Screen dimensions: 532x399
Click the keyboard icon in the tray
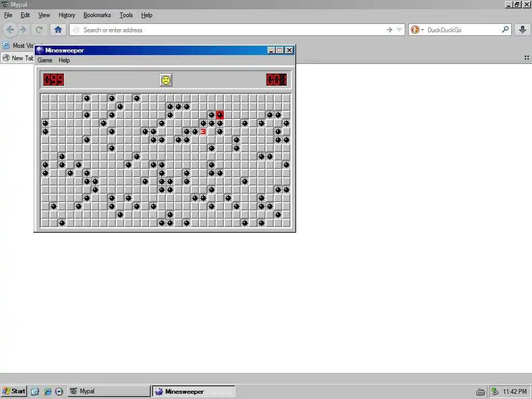pos(481,392)
